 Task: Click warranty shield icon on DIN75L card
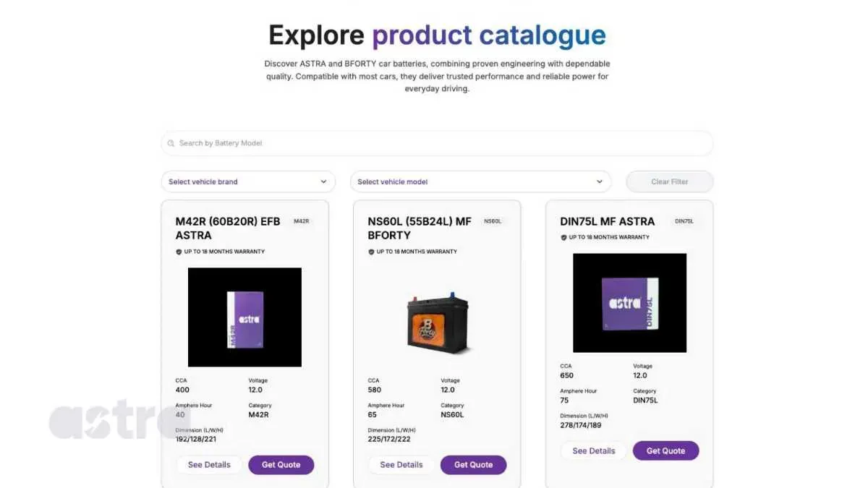click(563, 237)
